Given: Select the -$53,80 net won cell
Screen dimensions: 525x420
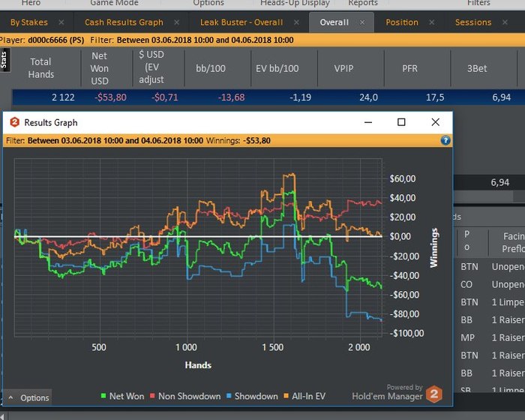Looking at the screenshot, I should point(110,97).
